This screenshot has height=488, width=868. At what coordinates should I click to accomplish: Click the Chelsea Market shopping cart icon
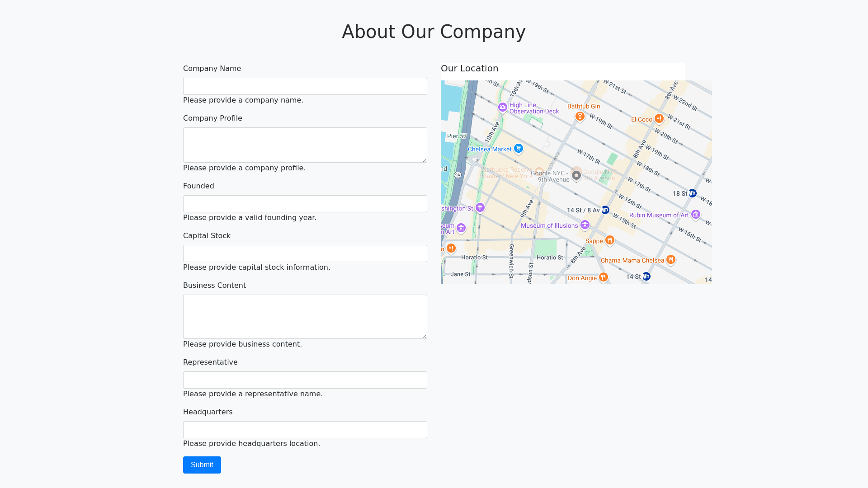pos(519,148)
